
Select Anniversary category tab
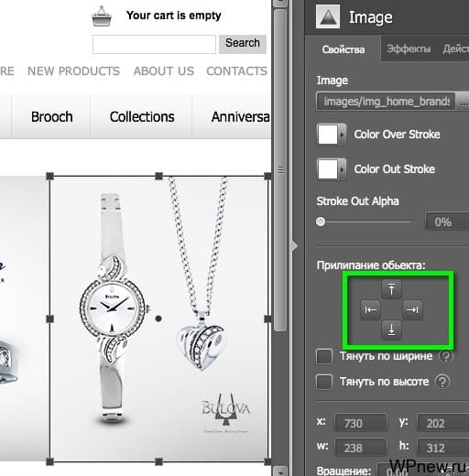tap(232, 117)
